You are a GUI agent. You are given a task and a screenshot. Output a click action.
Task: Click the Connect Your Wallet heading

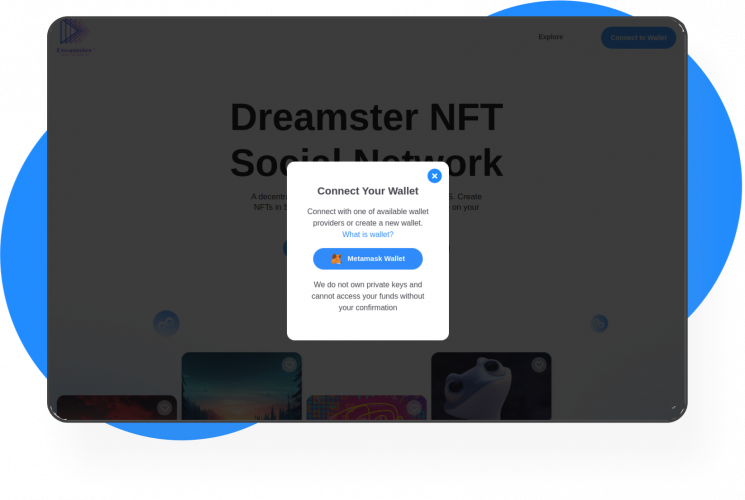point(368,191)
